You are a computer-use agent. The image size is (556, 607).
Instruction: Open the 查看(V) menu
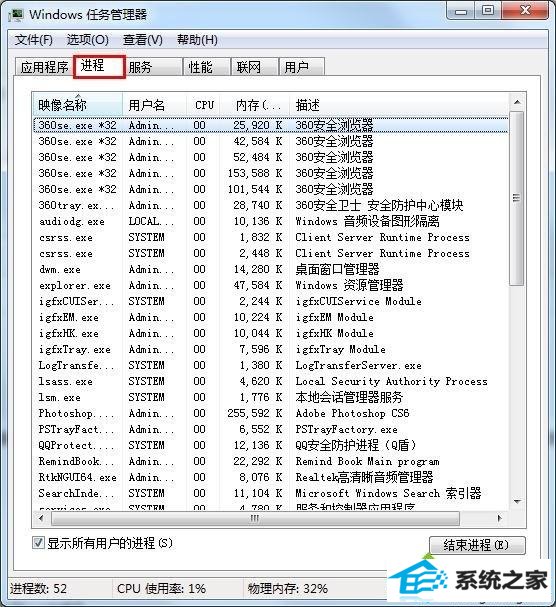coord(142,39)
